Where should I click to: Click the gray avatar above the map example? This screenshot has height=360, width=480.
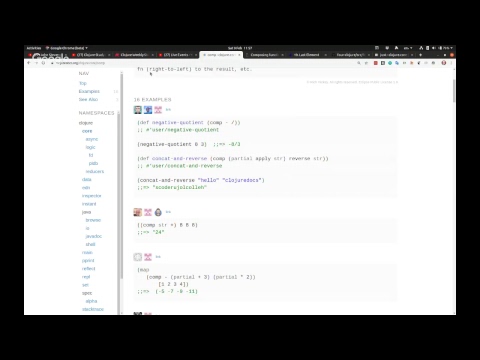coord(138,257)
